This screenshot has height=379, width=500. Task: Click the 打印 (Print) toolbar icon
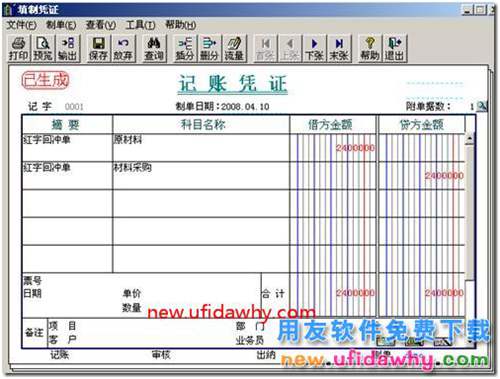pyautogui.click(x=19, y=49)
